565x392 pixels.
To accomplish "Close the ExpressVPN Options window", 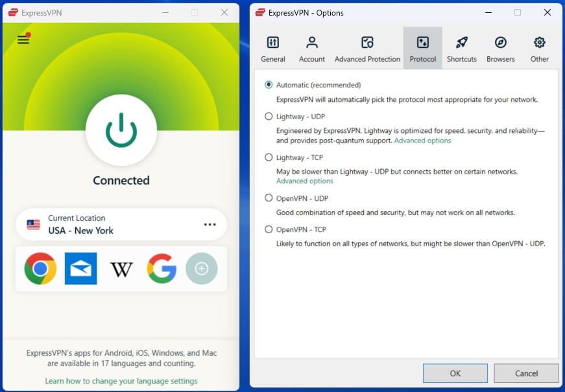I will coord(547,12).
